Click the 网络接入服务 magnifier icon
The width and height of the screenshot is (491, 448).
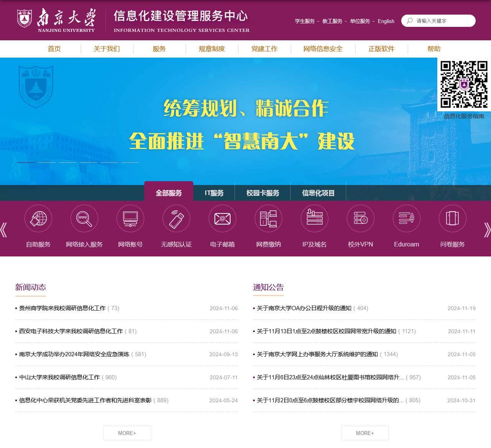pyautogui.click(x=84, y=218)
